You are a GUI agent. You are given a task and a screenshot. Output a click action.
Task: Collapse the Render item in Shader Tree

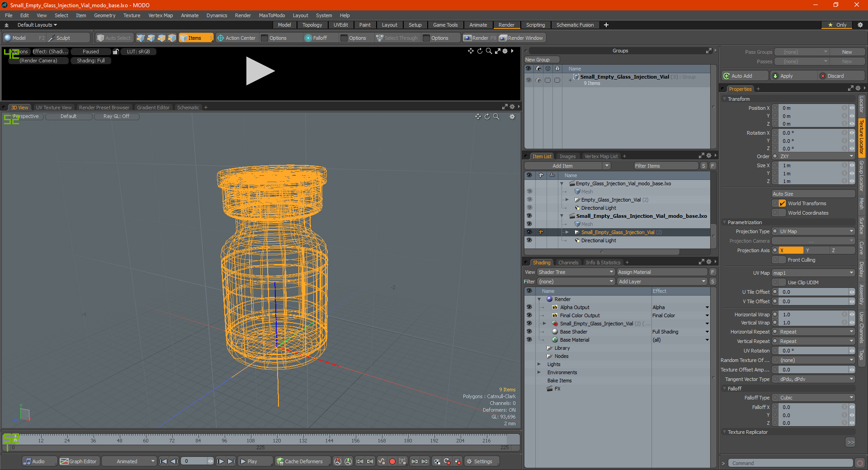[x=539, y=299]
